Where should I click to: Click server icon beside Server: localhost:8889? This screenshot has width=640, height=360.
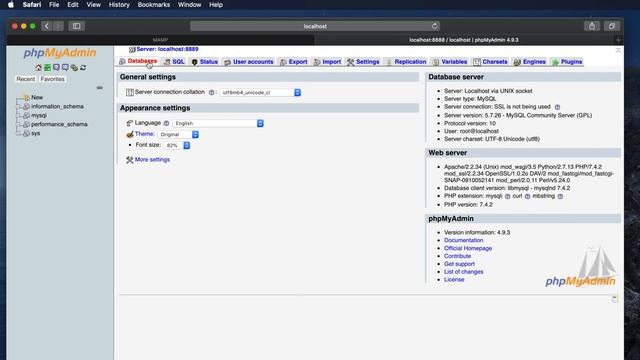[x=132, y=49]
